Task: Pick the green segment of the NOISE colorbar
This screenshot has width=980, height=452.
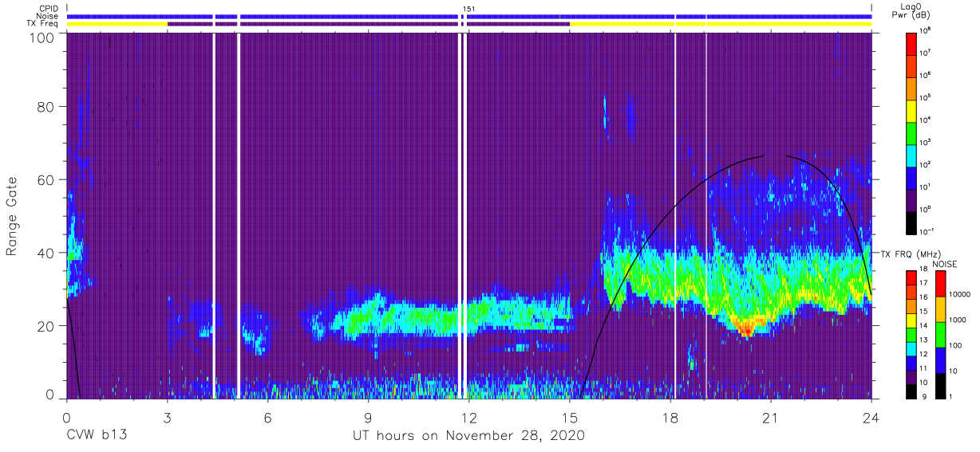Action: 940,335
